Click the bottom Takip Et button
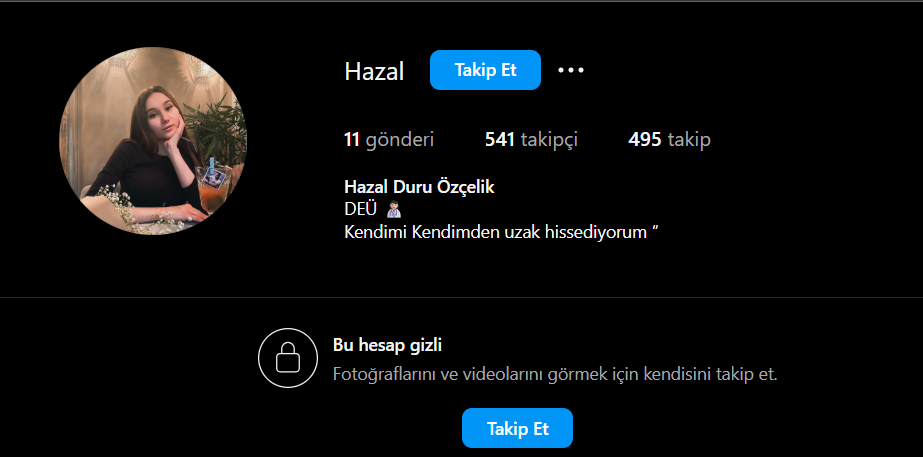This screenshot has width=923, height=457. 517,428
